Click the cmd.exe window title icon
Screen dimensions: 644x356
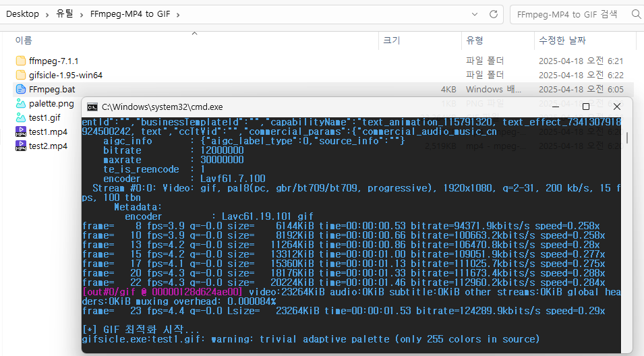[x=92, y=107]
